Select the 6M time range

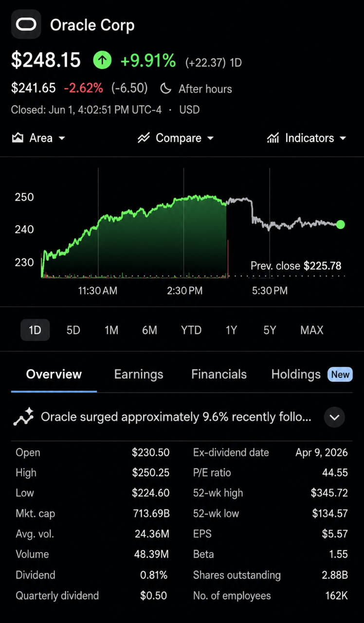[x=149, y=330]
